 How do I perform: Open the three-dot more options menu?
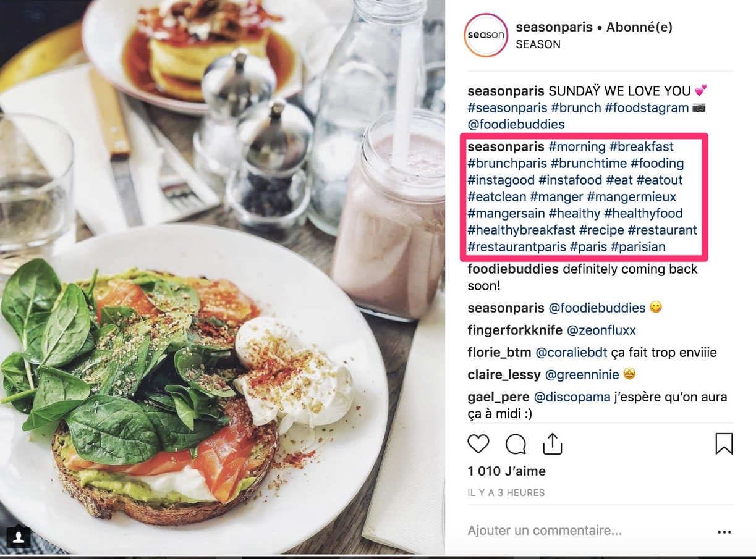tap(724, 532)
